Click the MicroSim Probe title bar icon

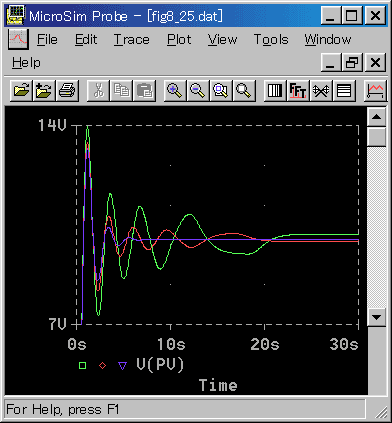click(x=15, y=15)
